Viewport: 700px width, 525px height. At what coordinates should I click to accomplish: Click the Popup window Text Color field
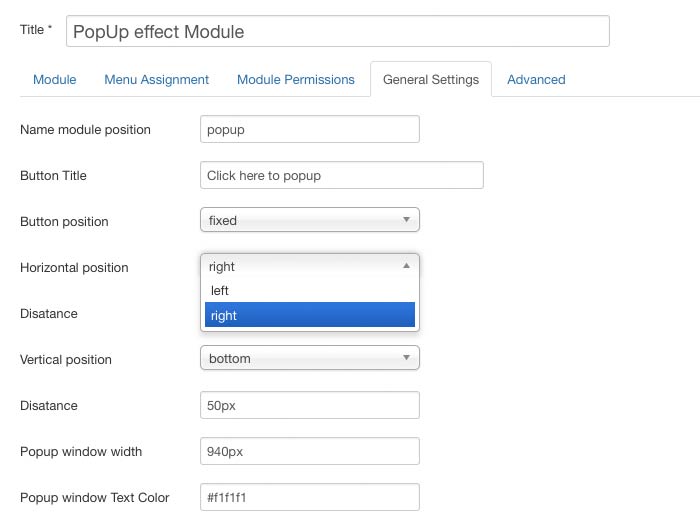309,497
